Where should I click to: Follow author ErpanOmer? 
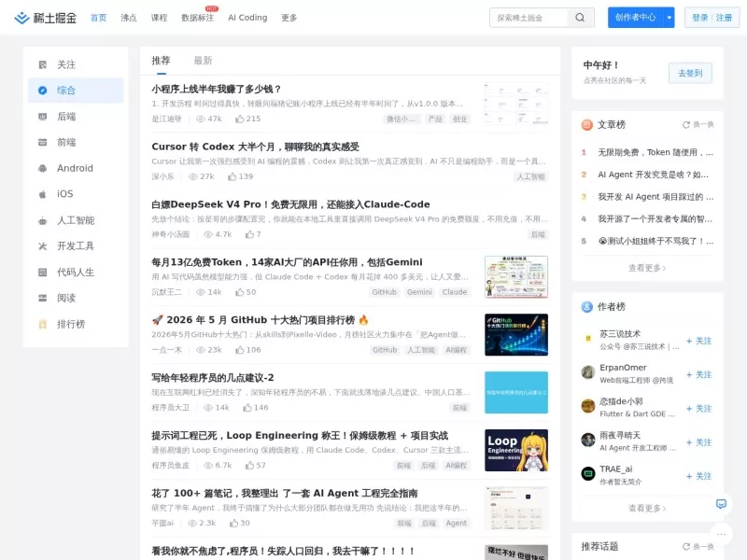698,375
